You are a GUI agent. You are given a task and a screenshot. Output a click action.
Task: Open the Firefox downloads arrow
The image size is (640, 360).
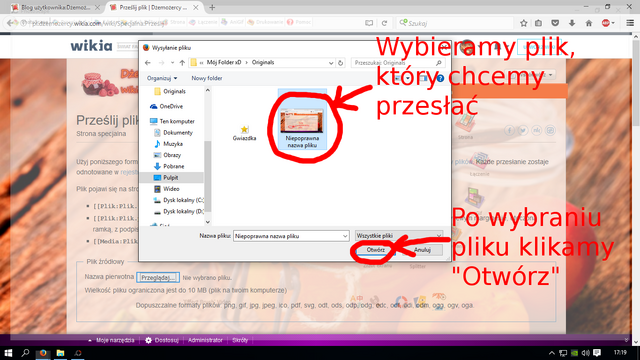pos(572,23)
